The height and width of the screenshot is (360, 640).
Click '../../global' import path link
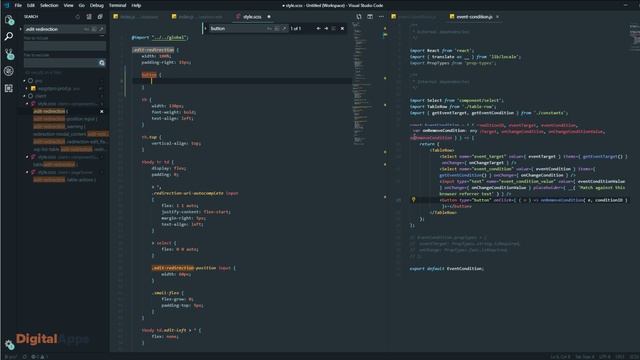click(169, 38)
